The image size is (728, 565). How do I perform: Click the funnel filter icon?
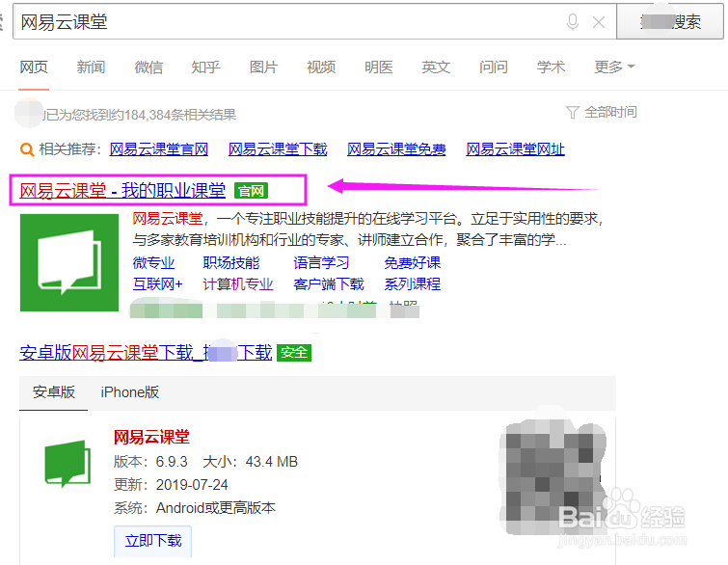(x=572, y=113)
